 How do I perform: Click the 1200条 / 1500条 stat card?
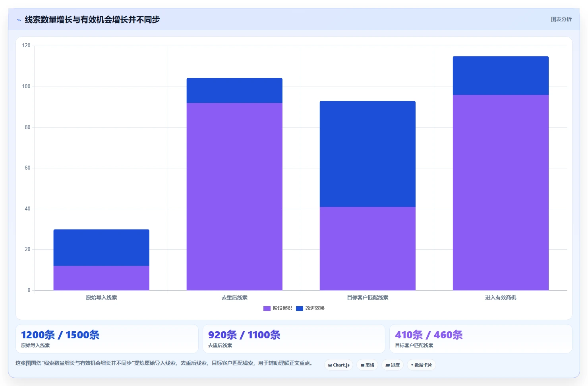click(x=107, y=339)
